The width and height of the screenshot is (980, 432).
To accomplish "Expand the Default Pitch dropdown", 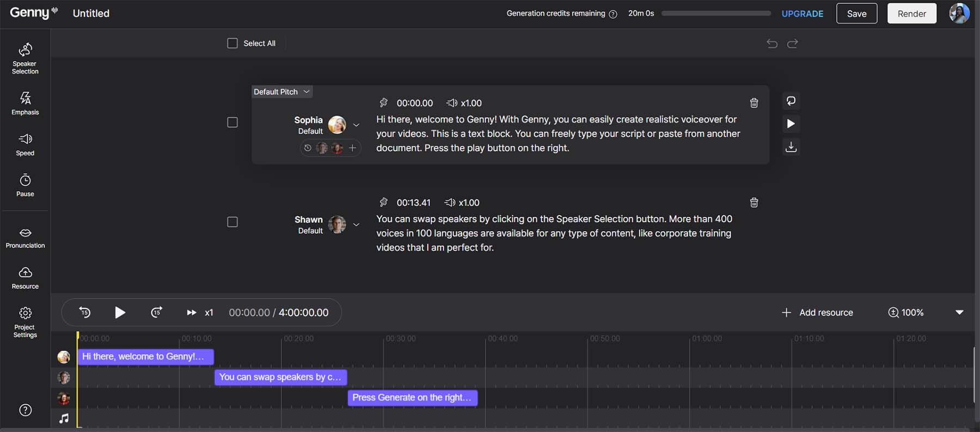I will [281, 92].
